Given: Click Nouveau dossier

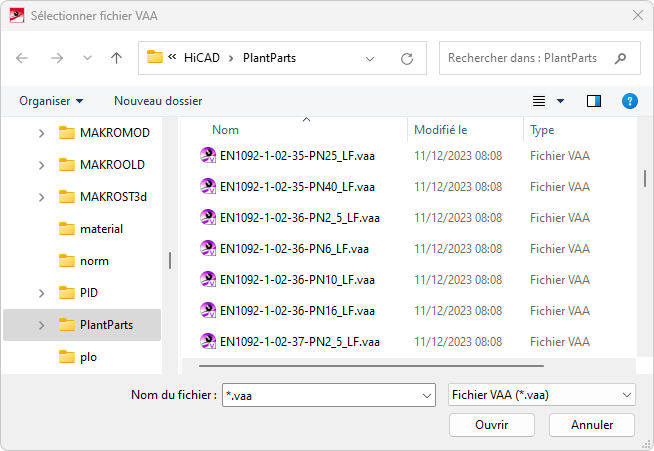Looking at the screenshot, I should pos(158,101).
